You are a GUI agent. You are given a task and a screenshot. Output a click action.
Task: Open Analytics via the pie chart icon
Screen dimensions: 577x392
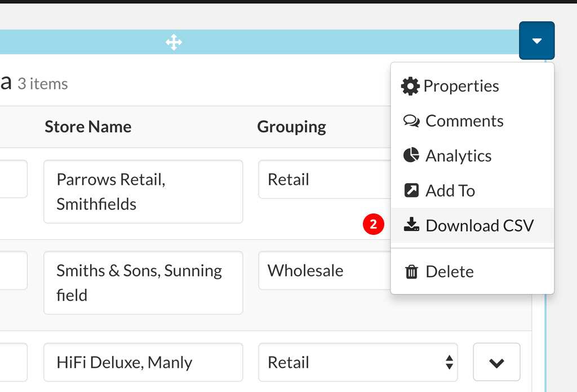(x=411, y=156)
